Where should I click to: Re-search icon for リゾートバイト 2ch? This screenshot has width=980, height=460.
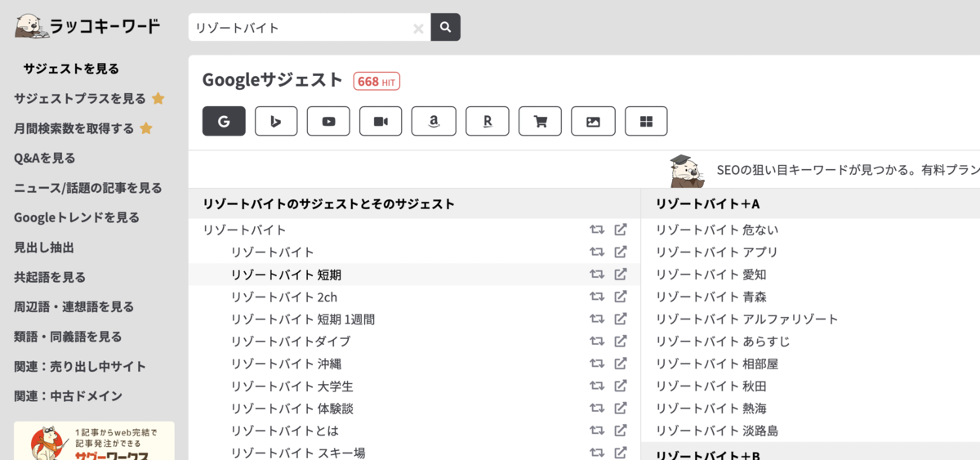pyautogui.click(x=597, y=297)
